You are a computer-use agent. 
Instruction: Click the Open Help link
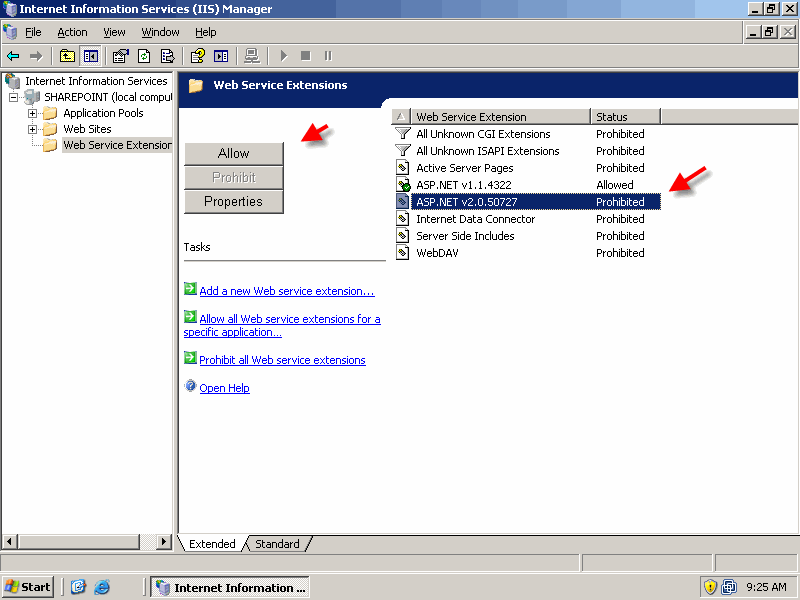[224, 388]
